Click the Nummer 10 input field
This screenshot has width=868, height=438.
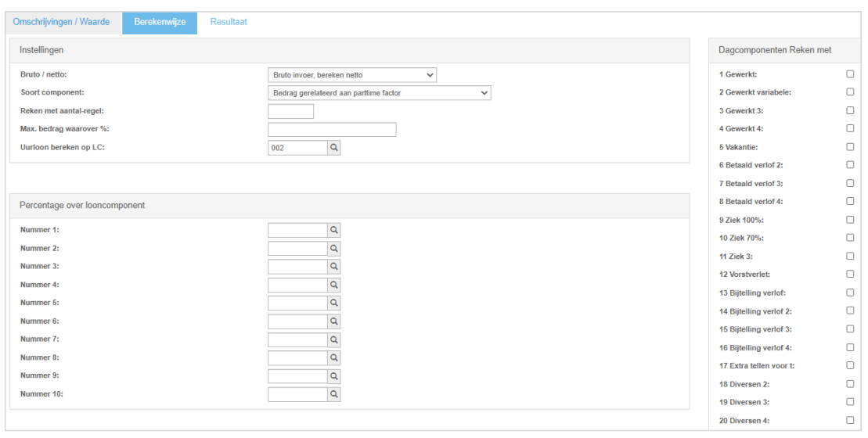(298, 394)
